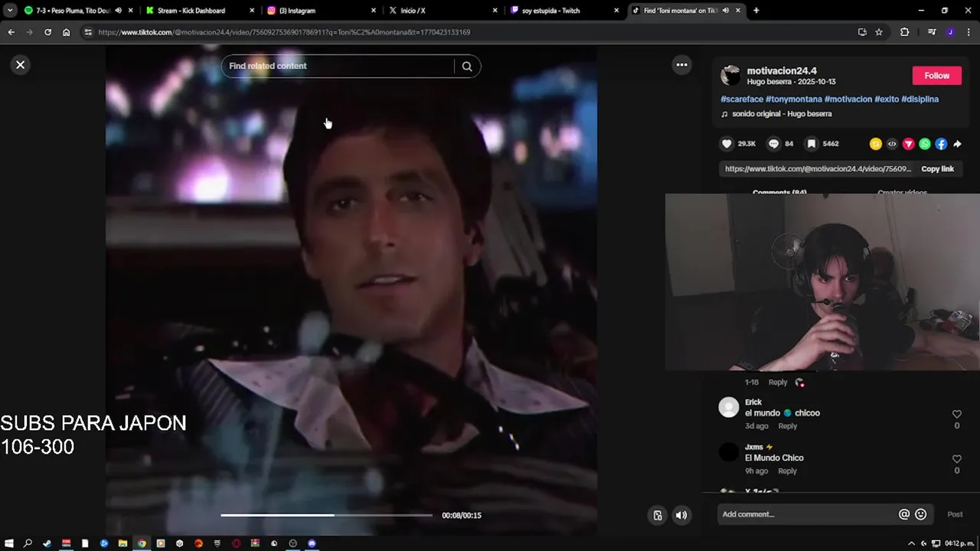
Task: Click the #exito hashtag
Action: click(x=887, y=99)
